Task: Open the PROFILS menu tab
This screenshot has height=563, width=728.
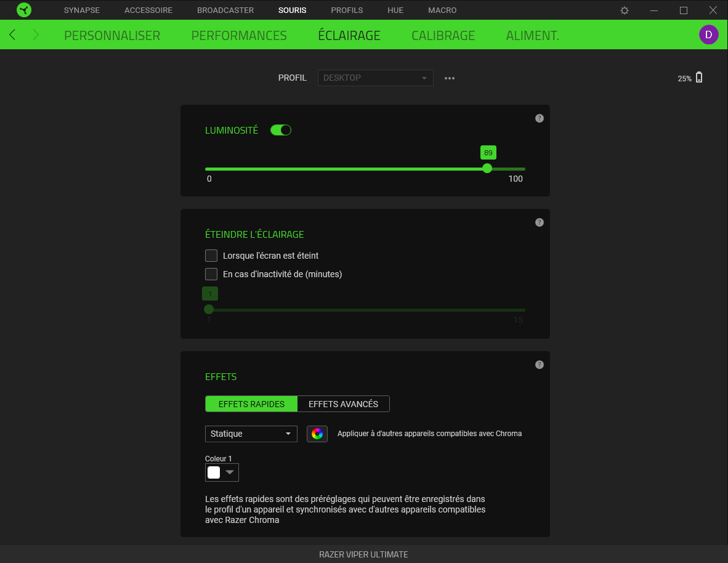Action: 347,10
